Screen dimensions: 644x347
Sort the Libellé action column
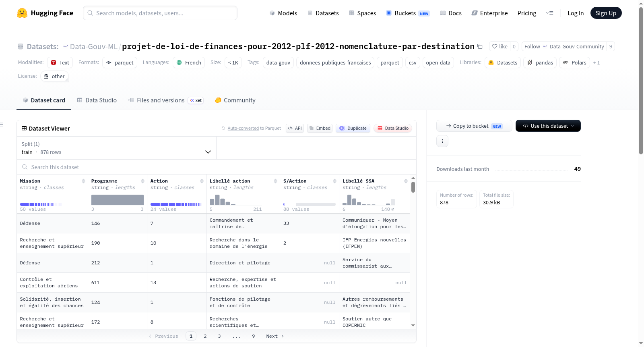click(x=275, y=181)
